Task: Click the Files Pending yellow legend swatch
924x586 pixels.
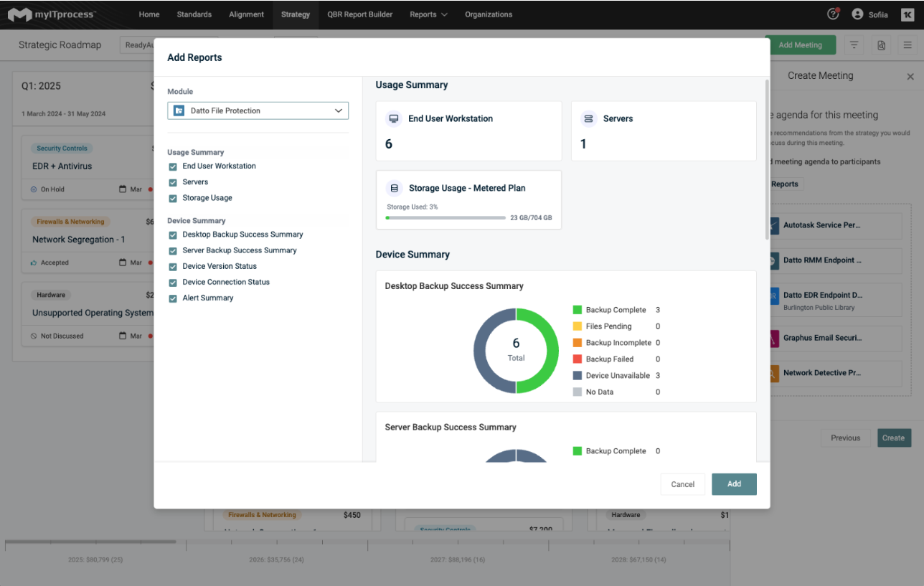Action: pyautogui.click(x=577, y=326)
